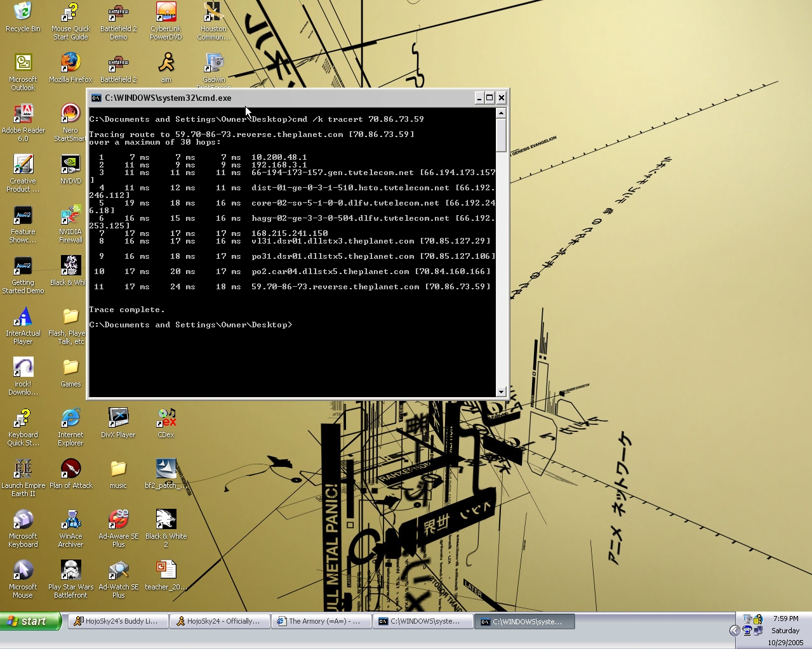Click the cmd window title bar system icon

97,98
